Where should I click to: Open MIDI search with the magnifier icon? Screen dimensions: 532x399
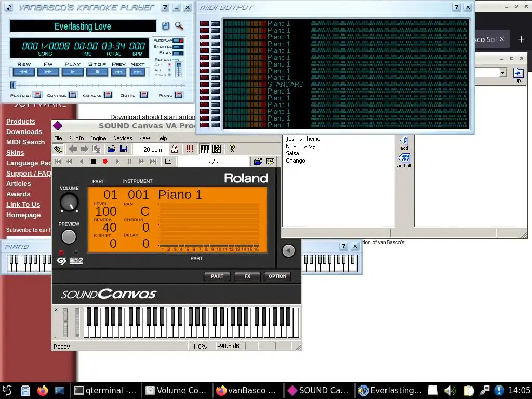179,26
